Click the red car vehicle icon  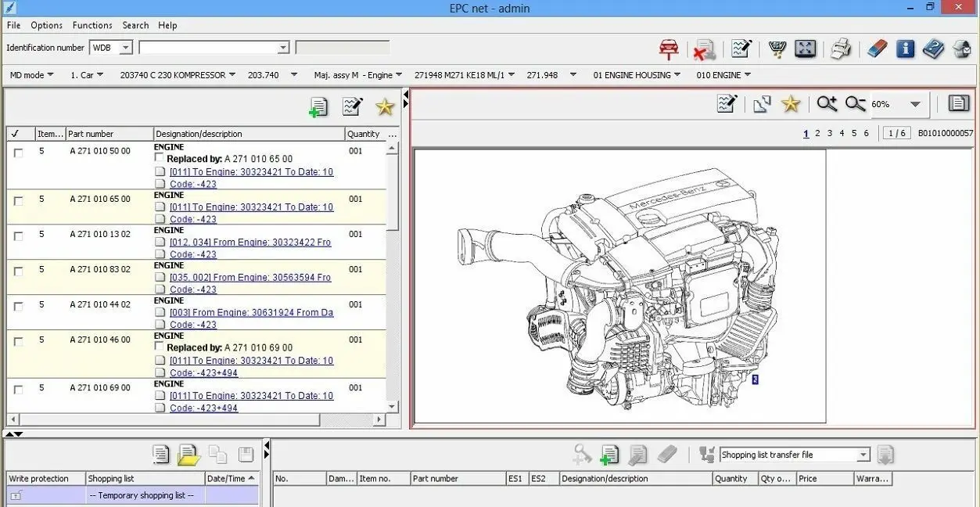click(668, 49)
